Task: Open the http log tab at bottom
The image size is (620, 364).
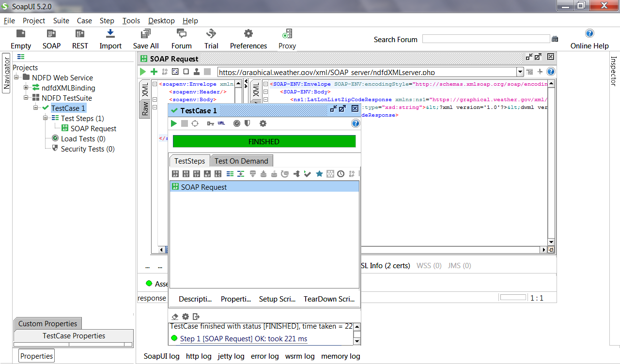Action: click(199, 356)
